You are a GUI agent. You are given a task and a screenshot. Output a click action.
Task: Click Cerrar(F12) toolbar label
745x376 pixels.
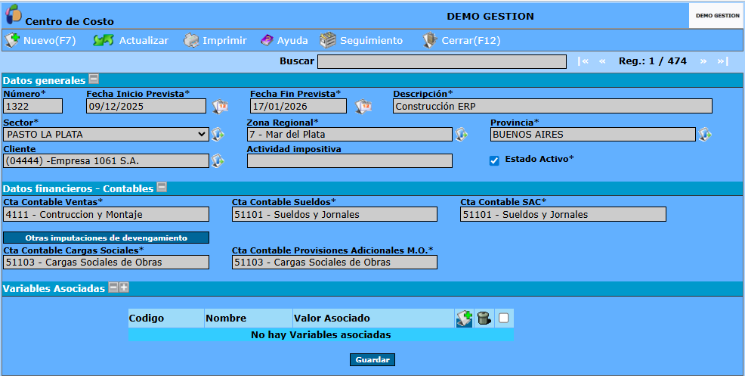[x=471, y=41]
